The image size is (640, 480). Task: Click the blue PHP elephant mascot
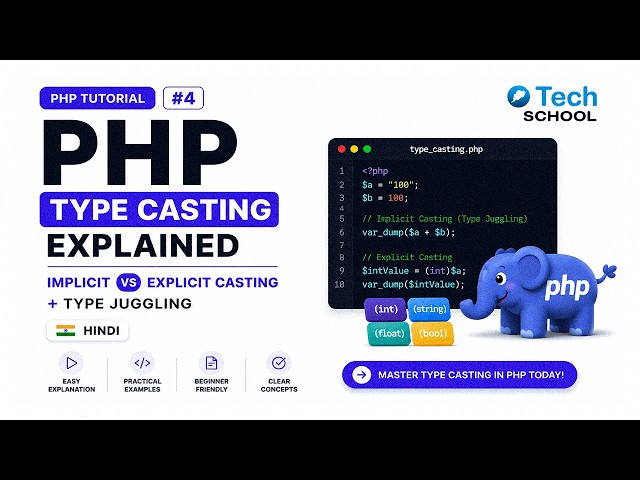539,292
